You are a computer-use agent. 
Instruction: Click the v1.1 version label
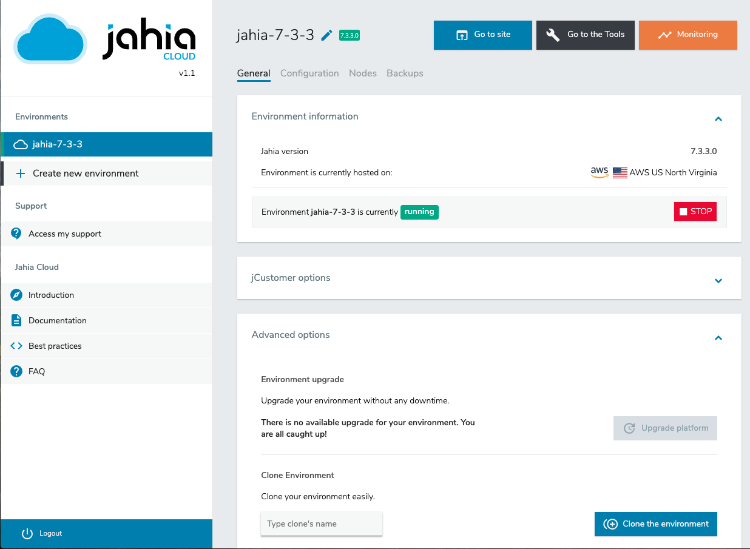187,73
